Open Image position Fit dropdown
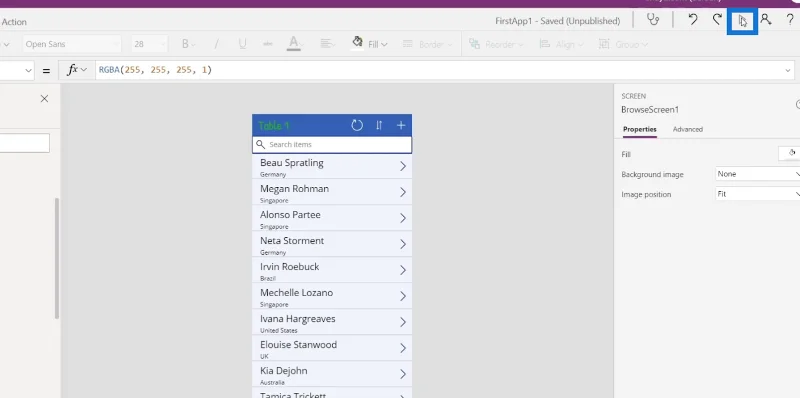Screen dimensions: 800x398 (x=758, y=194)
